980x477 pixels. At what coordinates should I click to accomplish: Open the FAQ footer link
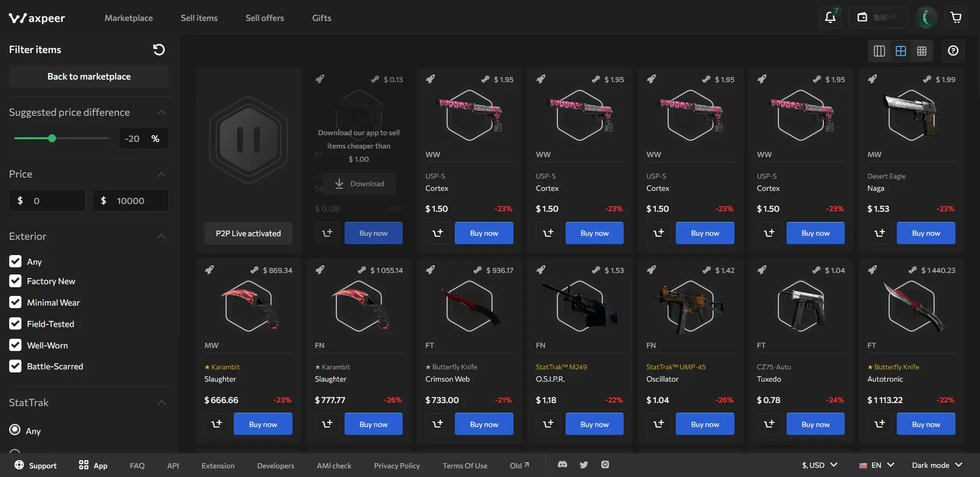[x=137, y=466]
